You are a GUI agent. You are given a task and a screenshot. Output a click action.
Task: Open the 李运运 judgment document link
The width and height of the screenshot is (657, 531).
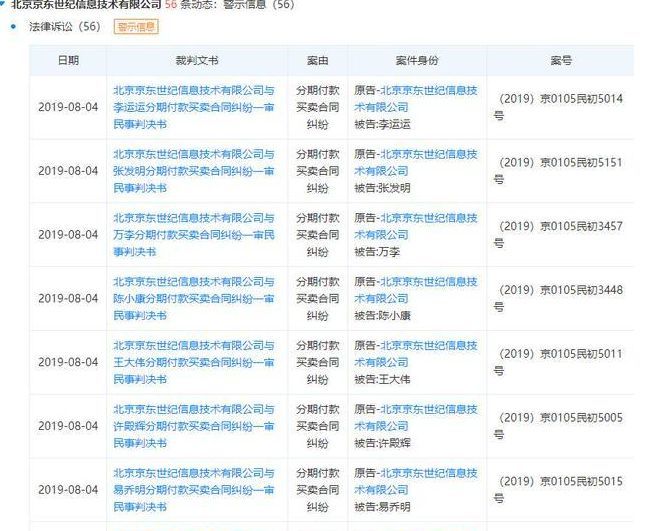[x=194, y=107]
